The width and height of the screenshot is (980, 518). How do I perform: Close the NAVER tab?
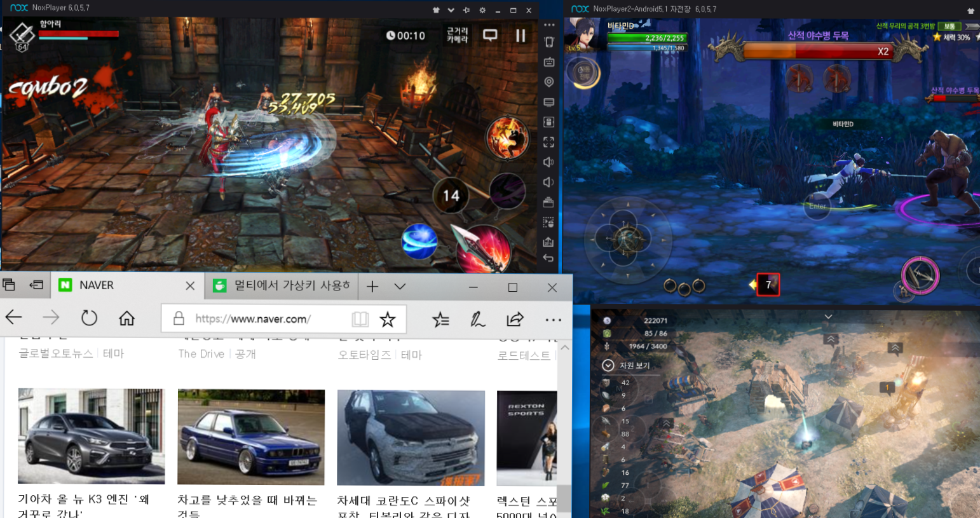click(189, 286)
